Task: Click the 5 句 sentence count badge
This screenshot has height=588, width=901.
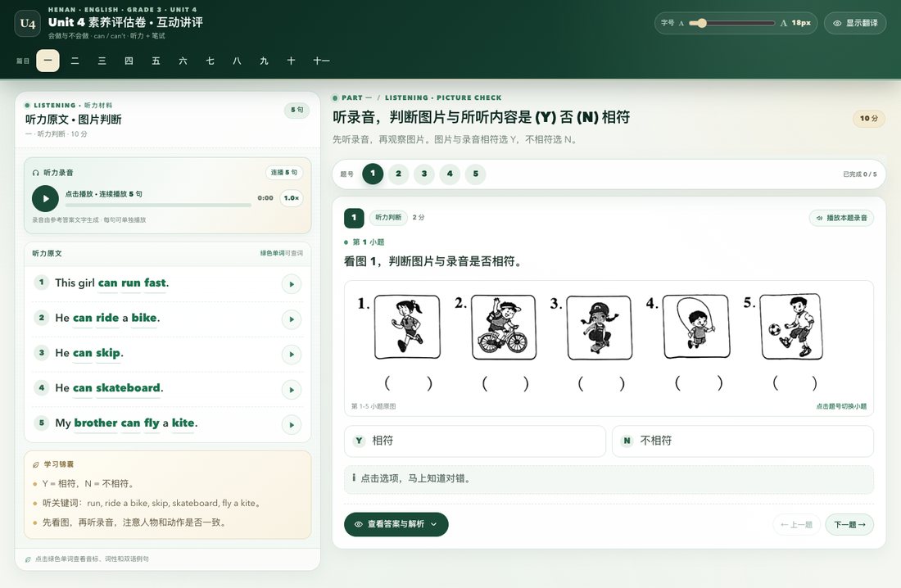Action: [297, 110]
